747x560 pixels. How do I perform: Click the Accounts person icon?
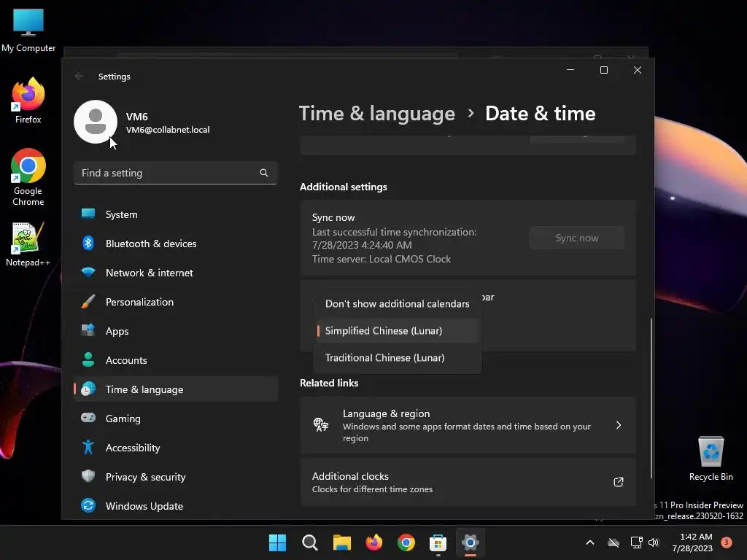(88, 359)
